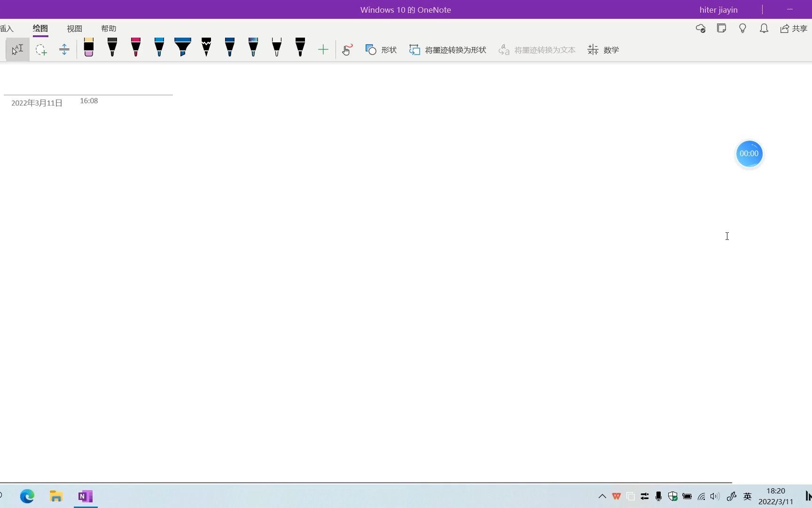The width and height of the screenshot is (812, 508).
Task: Activate the Lasso Select tool
Action: click(41, 49)
